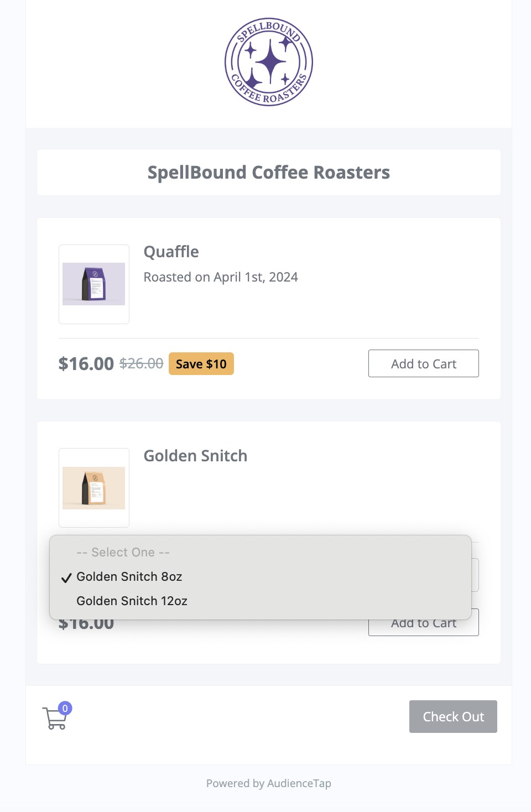This screenshot has height=812, width=531.
Task: Select Golden Snitch 12oz from the dropdown
Action: [132, 601]
